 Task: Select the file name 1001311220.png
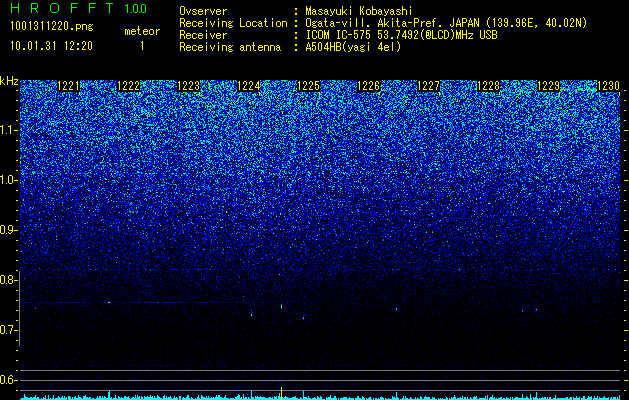52,27
